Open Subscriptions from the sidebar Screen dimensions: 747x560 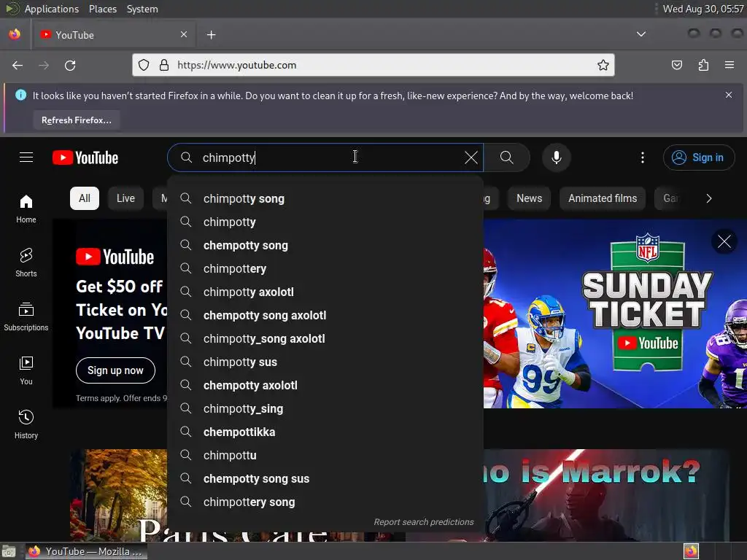[26, 316]
